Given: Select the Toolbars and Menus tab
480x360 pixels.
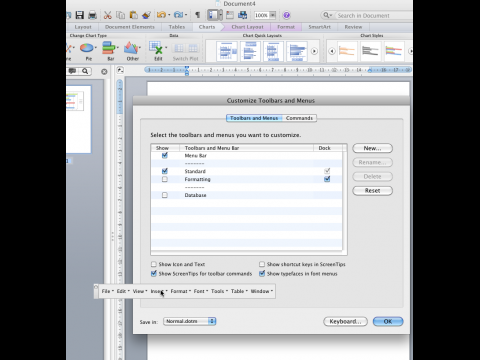Looking at the screenshot, I should click(x=254, y=118).
